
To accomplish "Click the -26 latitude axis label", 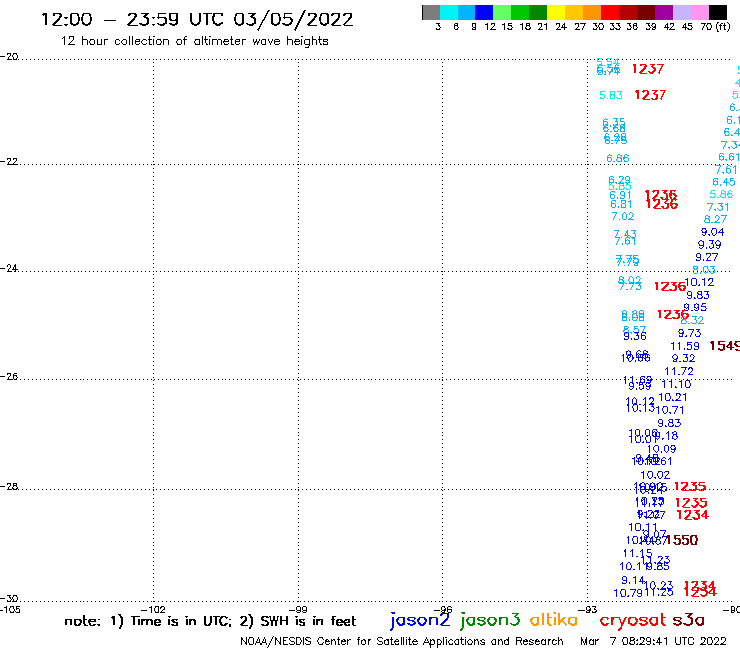I will coord(9,377).
